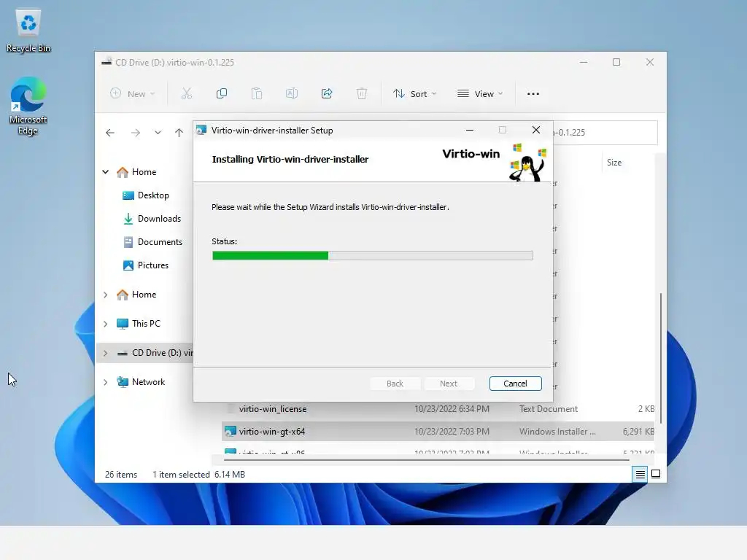Viewport: 747px width, 560px height.
Task: Open the See more ellipsis menu
Action: [x=533, y=94]
